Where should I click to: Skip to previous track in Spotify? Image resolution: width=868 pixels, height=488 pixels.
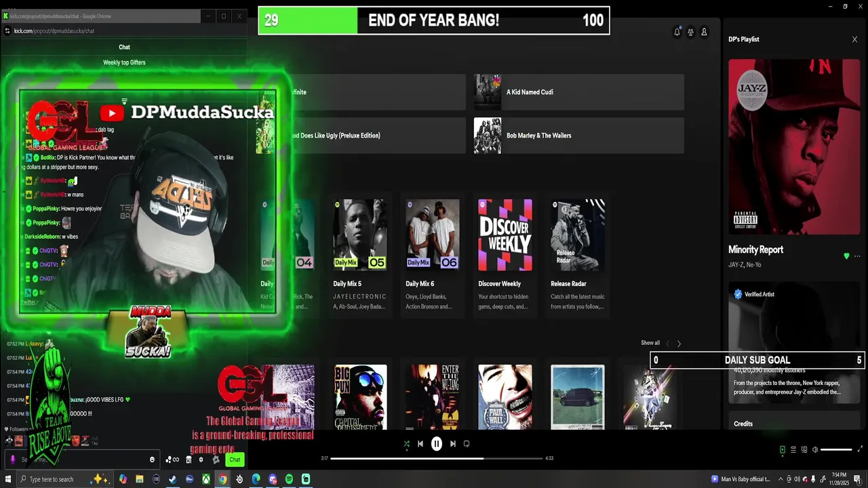click(x=420, y=444)
